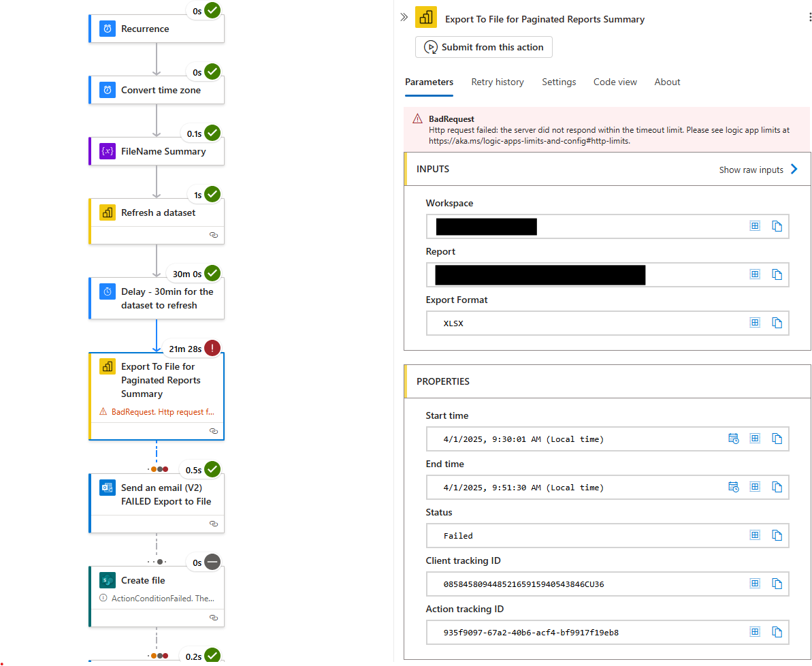This screenshot has width=812, height=666.
Task: Click the Recurrence trigger clock icon
Action: click(x=107, y=29)
